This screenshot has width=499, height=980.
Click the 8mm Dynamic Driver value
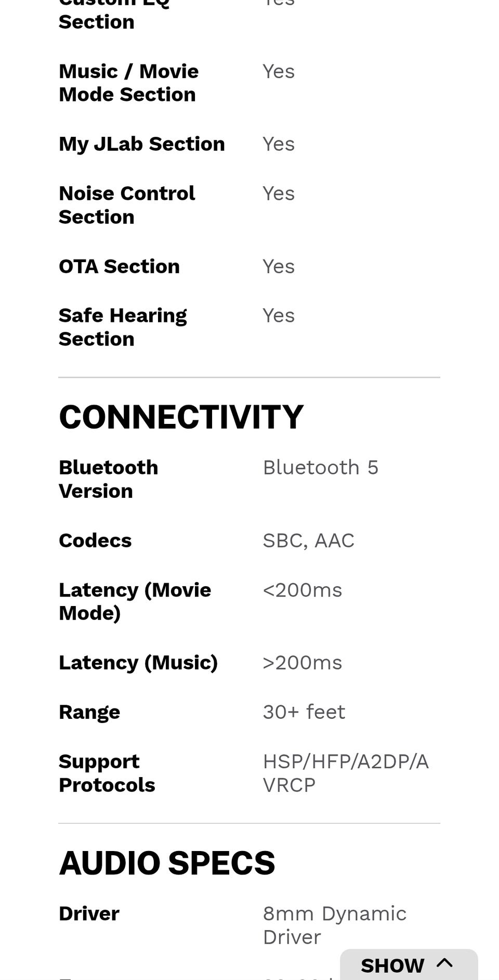pos(334,925)
